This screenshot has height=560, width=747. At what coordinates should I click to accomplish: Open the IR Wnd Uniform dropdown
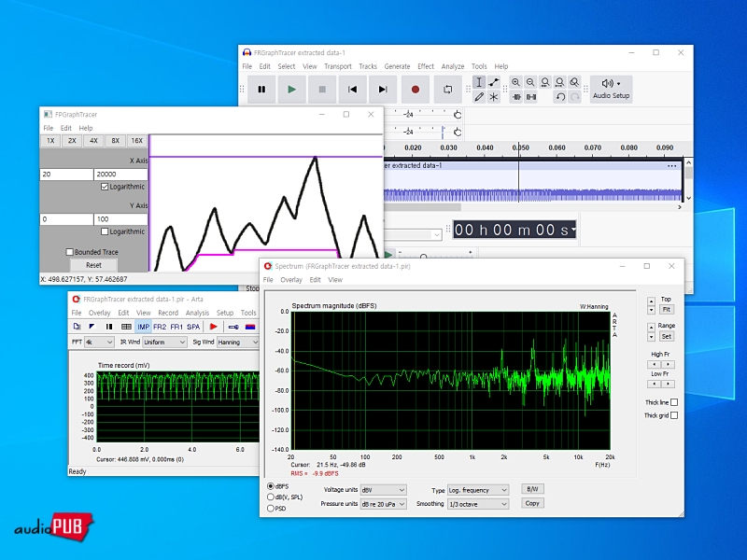click(x=164, y=342)
